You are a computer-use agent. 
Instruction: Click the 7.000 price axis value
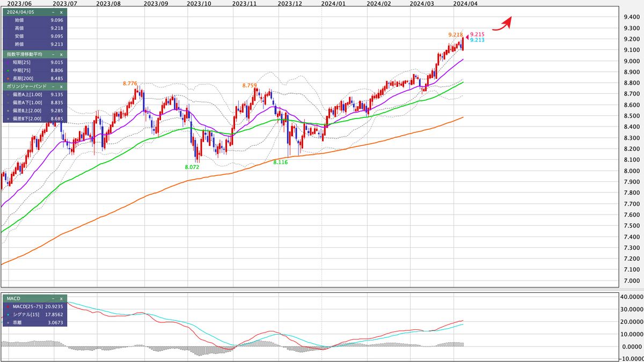point(632,281)
